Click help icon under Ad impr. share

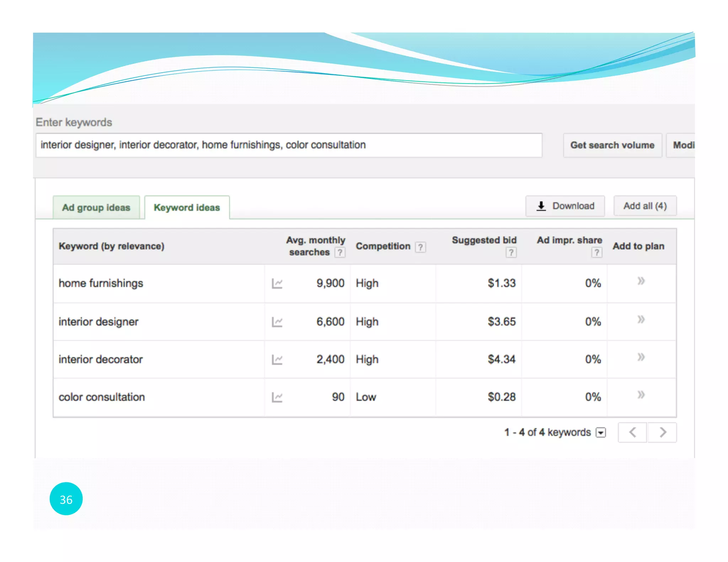click(x=596, y=253)
